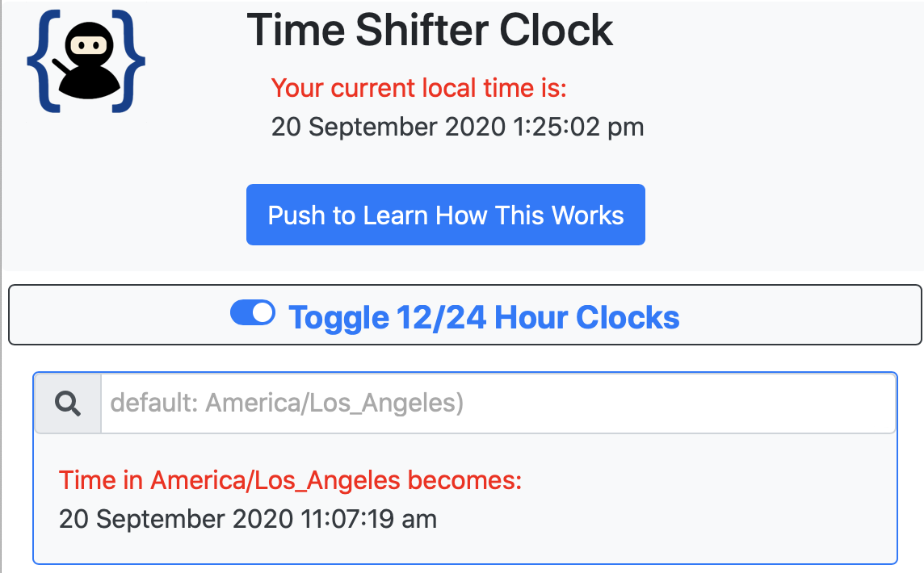Click "20 September 2020" in the local time line
The width and height of the screenshot is (924, 573).
387,128
